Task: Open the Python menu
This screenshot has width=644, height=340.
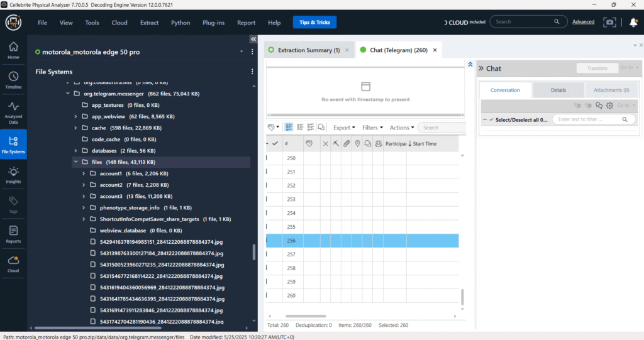Action: pos(180,23)
